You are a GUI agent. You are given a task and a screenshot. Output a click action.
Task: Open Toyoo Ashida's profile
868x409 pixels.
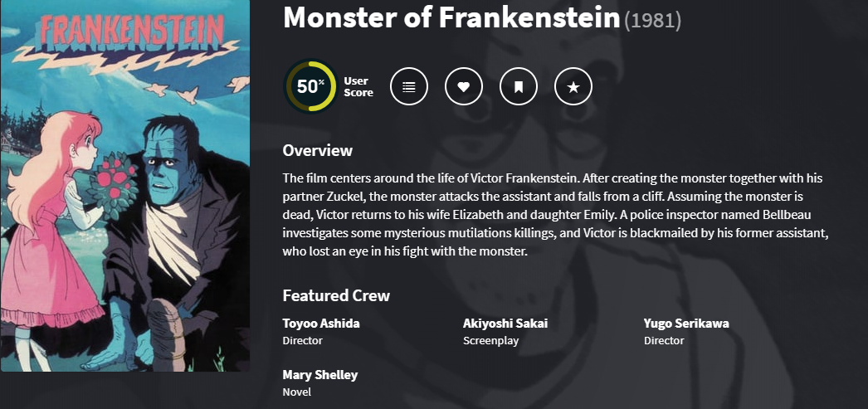click(321, 324)
